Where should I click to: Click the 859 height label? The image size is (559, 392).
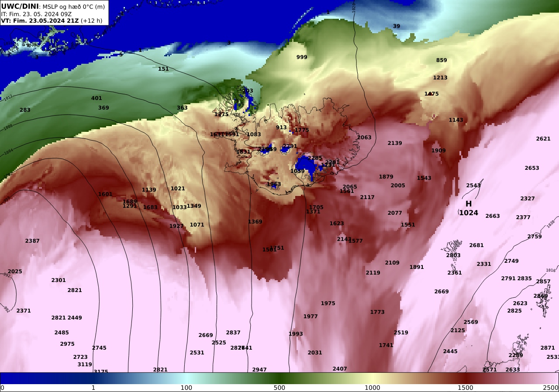tap(442, 60)
